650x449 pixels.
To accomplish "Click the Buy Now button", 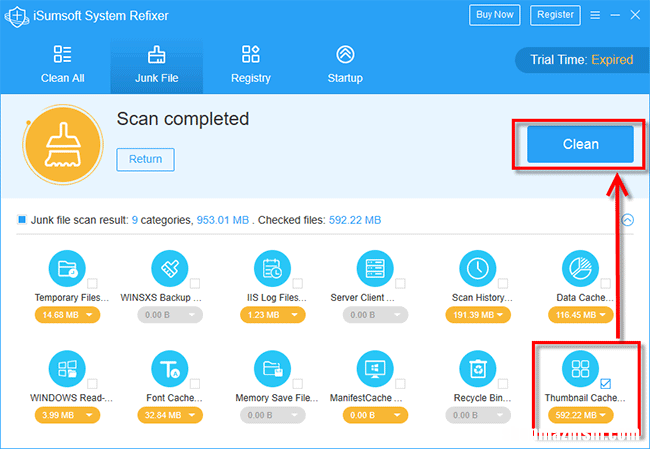I will [x=495, y=15].
